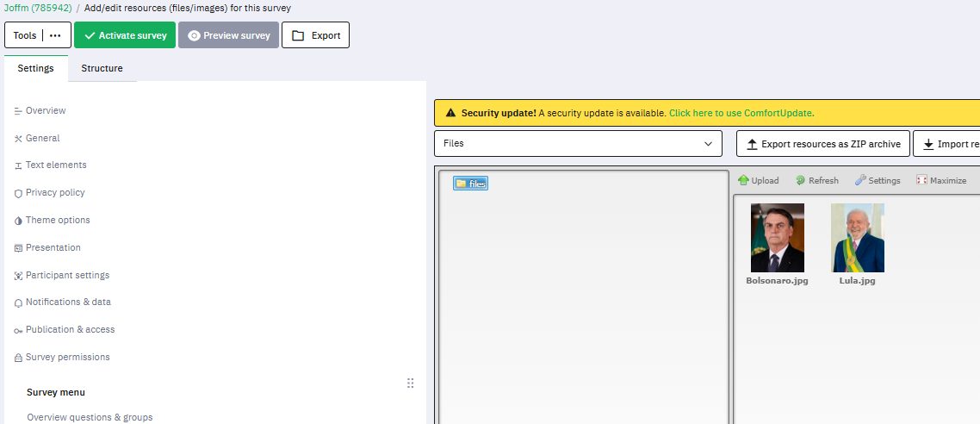The width and height of the screenshot is (980, 424).
Task: Click the Activate survey button
Action: coord(125,35)
